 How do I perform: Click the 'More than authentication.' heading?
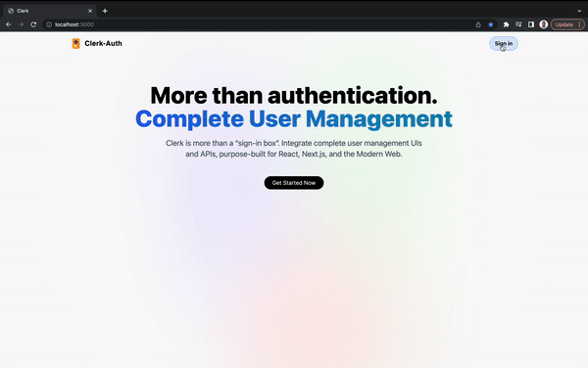pyautogui.click(x=294, y=96)
